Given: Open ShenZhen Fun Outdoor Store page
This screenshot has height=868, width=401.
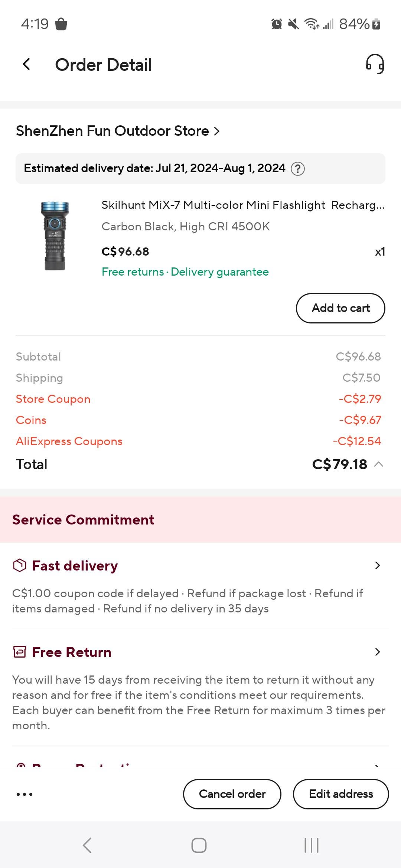Looking at the screenshot, I should tap(118, 131).
